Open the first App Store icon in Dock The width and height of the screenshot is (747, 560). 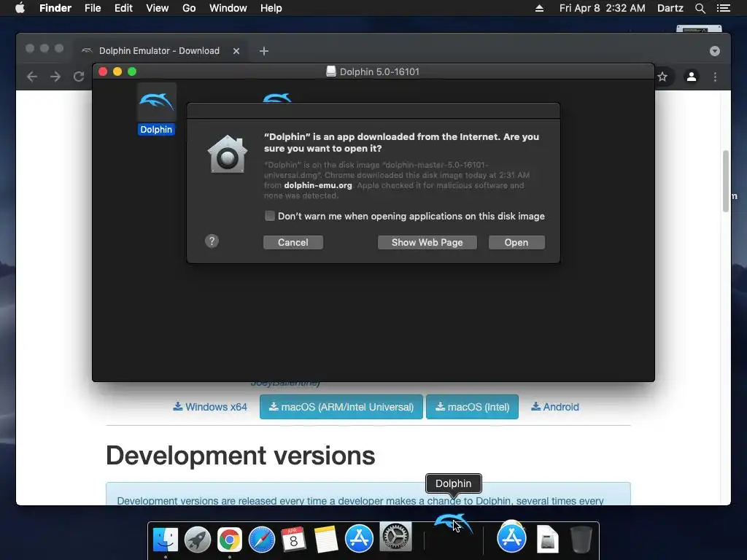click(359, 539)
